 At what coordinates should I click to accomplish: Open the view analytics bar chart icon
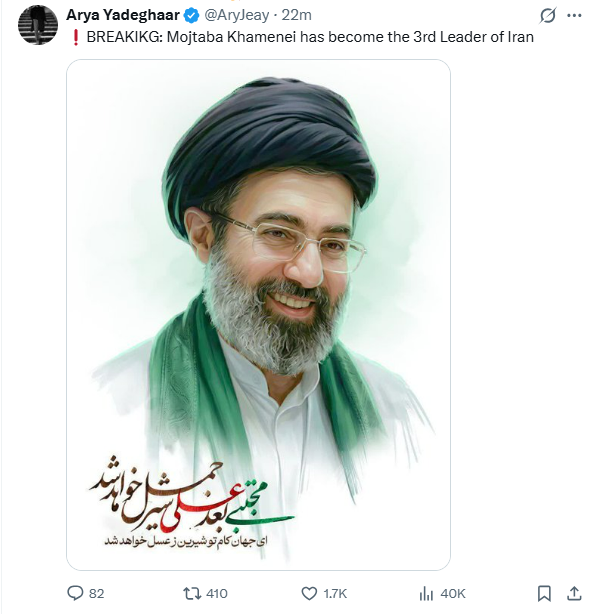pyautogui.click(x=426, y=594)
